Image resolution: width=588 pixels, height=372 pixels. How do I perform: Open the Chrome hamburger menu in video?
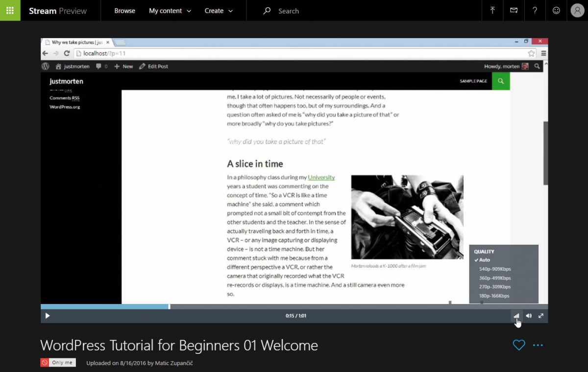(543, 53)
